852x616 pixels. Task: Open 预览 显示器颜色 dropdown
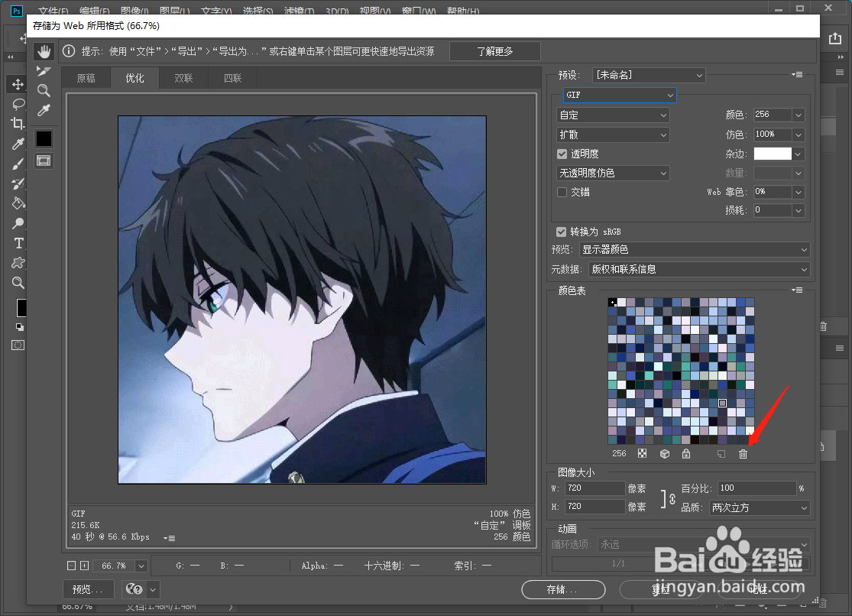[x=695, y=250]
